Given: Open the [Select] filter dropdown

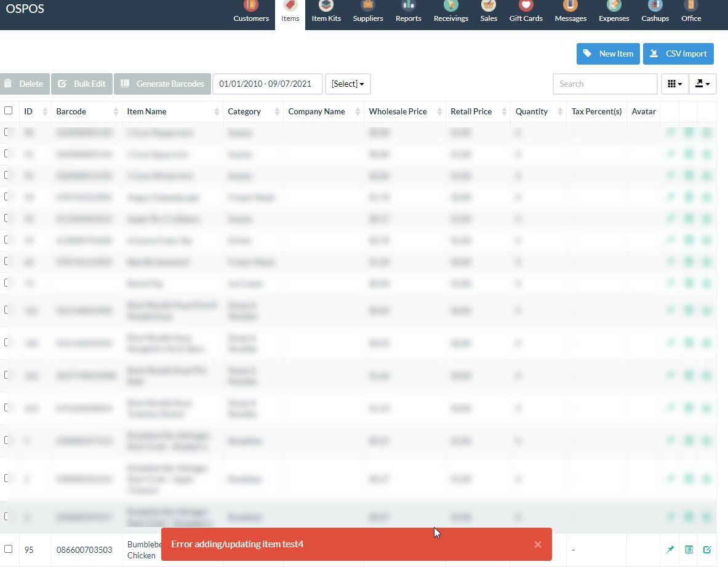Looking at the screenshot, I should 348,84.
